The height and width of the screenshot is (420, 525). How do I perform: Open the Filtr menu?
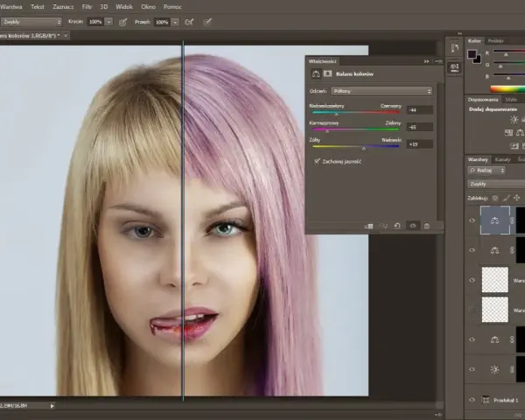pos(87,7)
